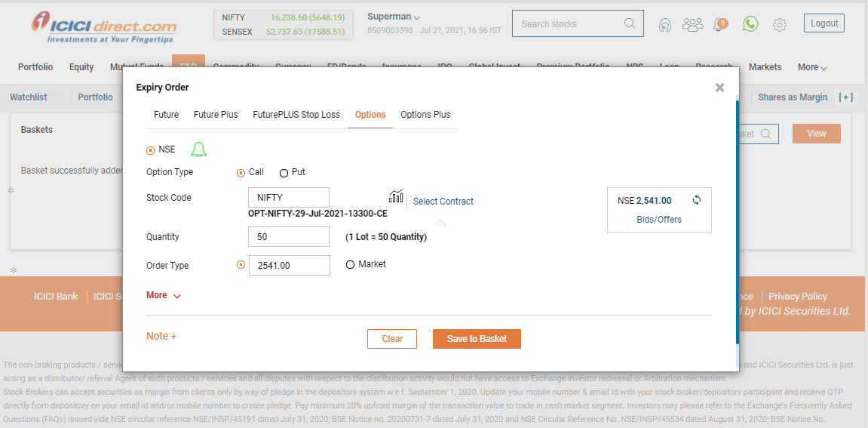Open the settings gear icon
The width and height of the screenshot is (868, 428).
click(780, 25)
